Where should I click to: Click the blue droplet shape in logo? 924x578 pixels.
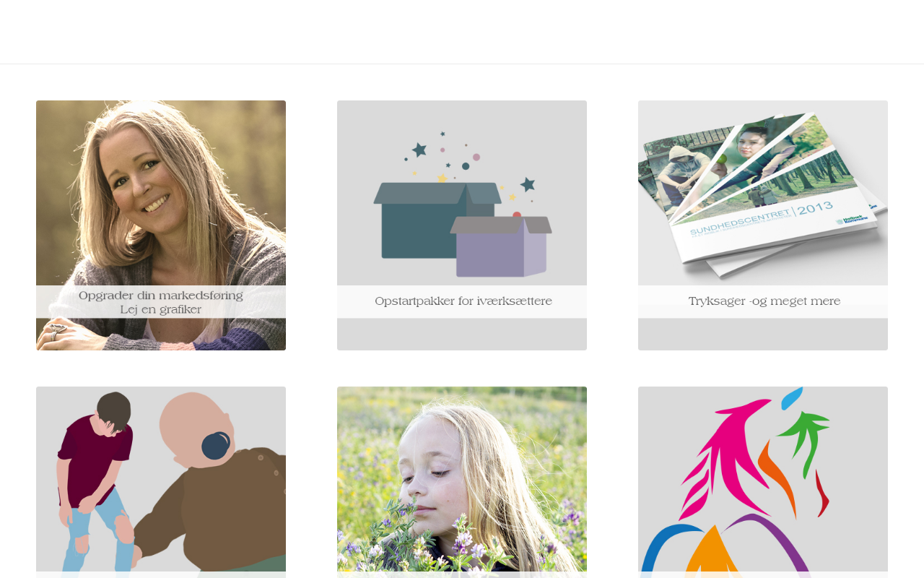793,397
